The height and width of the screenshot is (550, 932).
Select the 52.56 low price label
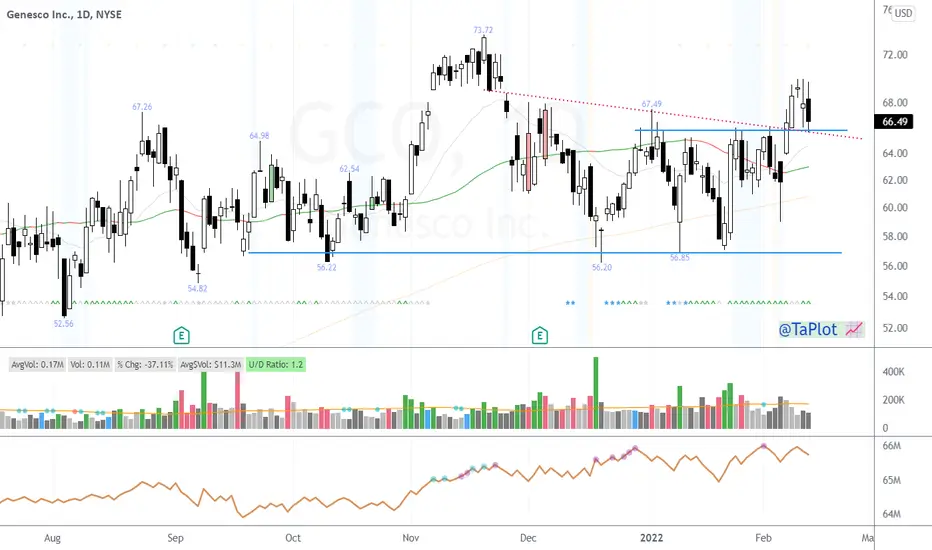pos(64,324)
